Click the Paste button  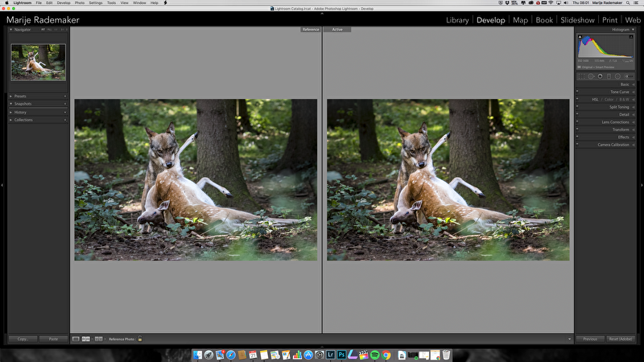tap(53, 339)
